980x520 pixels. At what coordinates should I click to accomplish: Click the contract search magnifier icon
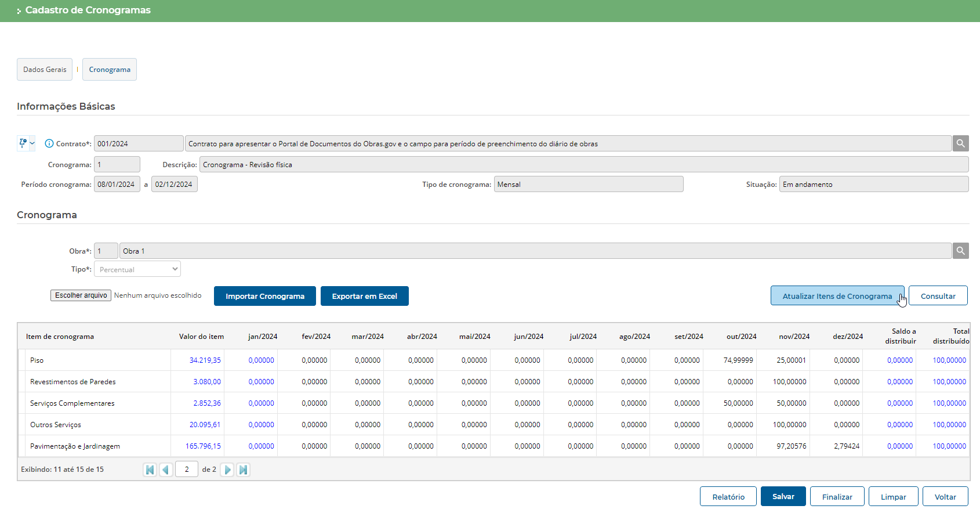tap(960, 143)
